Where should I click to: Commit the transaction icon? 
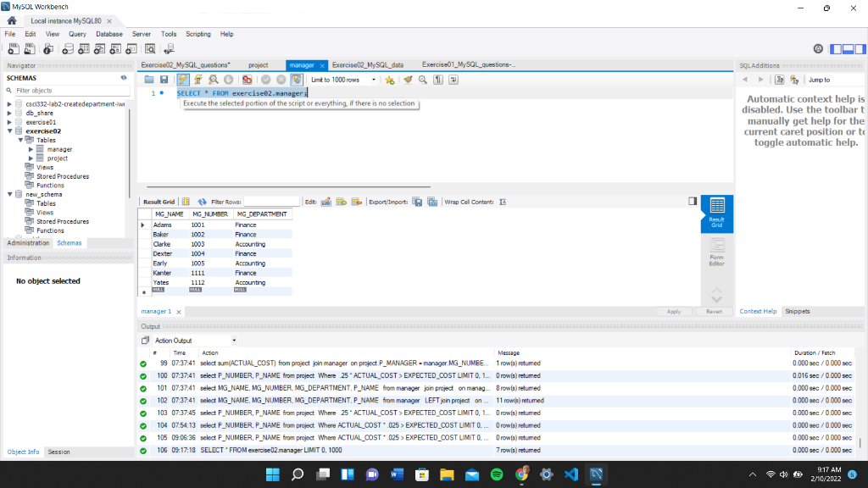tap(265, 80)
